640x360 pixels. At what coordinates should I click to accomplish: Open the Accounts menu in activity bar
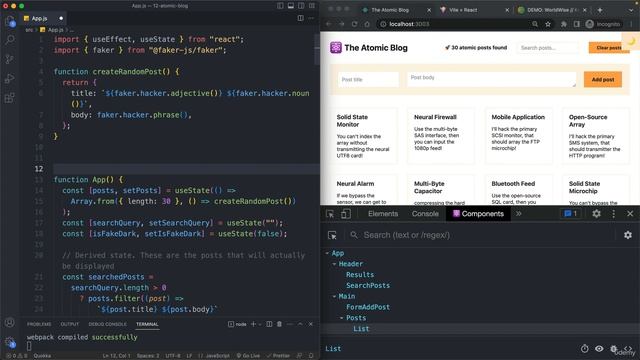point(10,322)
